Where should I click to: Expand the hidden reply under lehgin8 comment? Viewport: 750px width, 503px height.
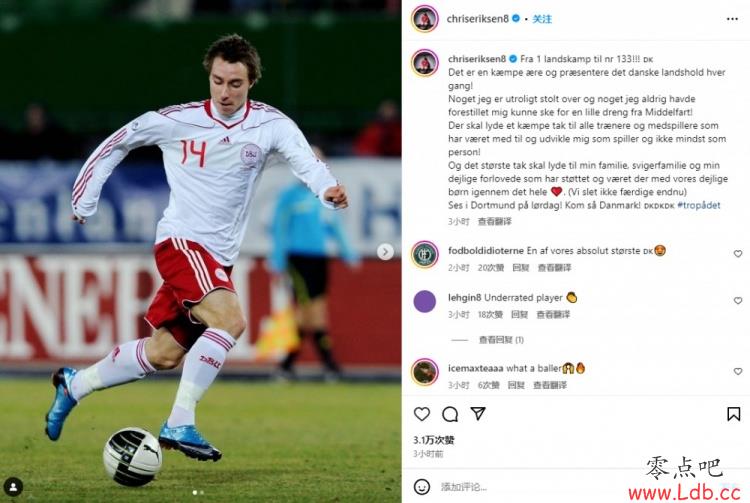pyautogui.click(x=501, y=339)
